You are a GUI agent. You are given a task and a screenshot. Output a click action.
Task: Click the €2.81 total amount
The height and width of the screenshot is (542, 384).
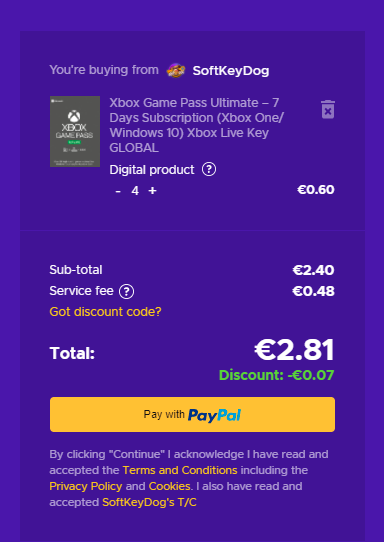294,350
